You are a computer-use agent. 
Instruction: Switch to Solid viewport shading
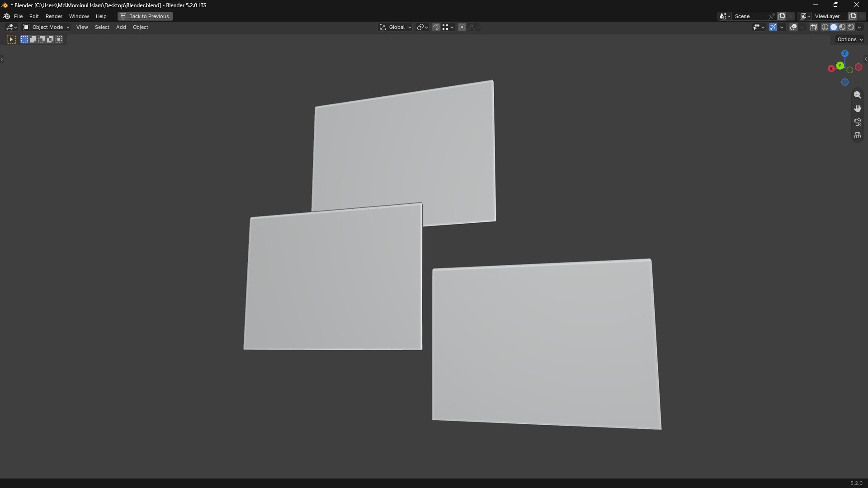[834, 28]
